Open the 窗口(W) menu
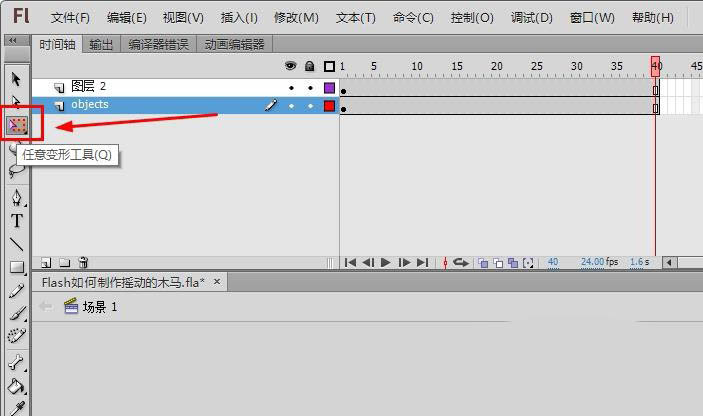 [x=592, y=18]
